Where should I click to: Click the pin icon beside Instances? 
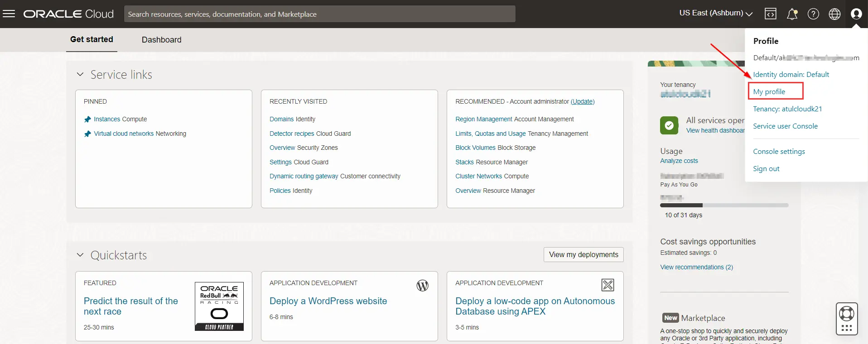(88, 119)
